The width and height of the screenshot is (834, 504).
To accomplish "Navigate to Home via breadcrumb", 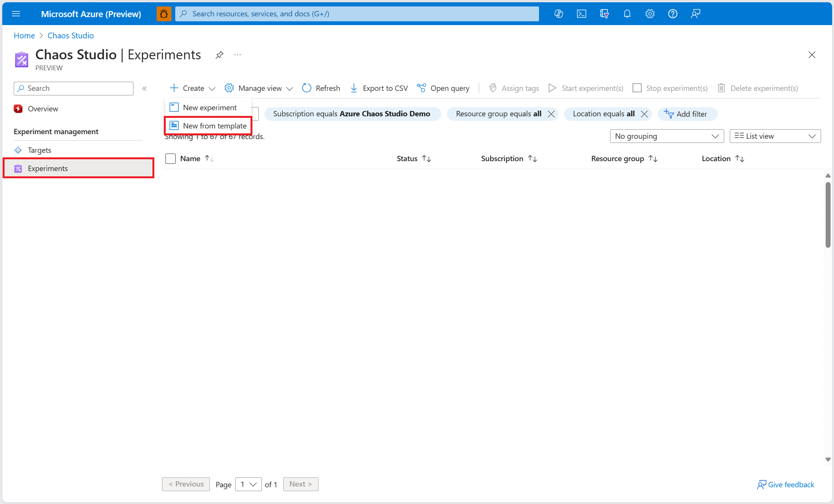I will click(24, 35).
